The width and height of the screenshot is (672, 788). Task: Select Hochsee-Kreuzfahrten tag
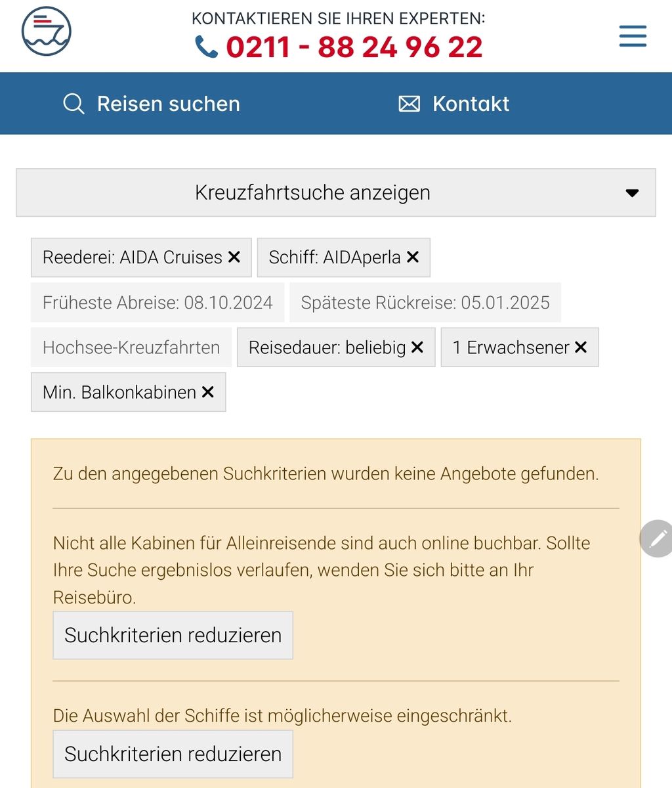[x=131, y=347]
